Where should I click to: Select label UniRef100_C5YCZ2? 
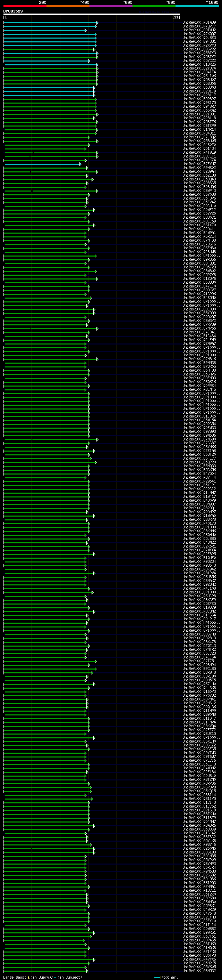coord(199,60)
